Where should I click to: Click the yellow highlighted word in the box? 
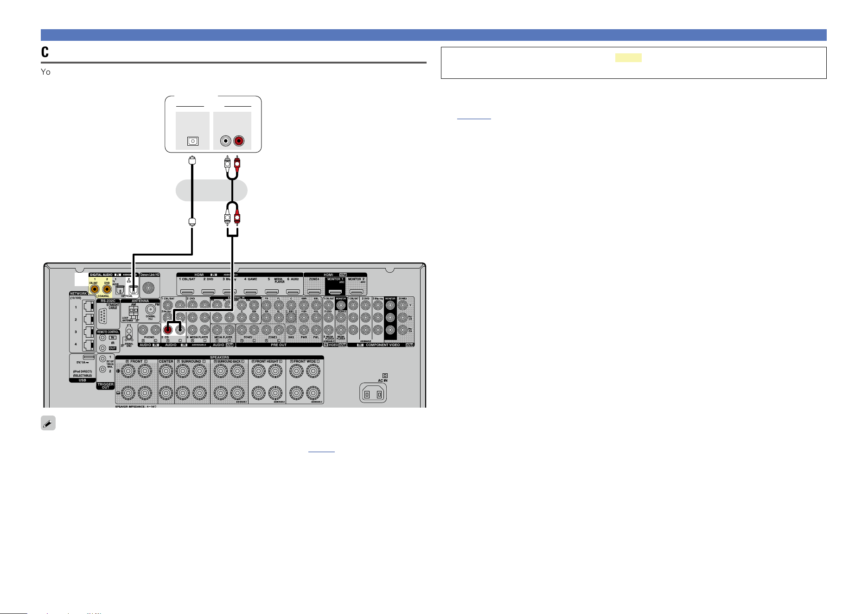click(x=629, y=58)
